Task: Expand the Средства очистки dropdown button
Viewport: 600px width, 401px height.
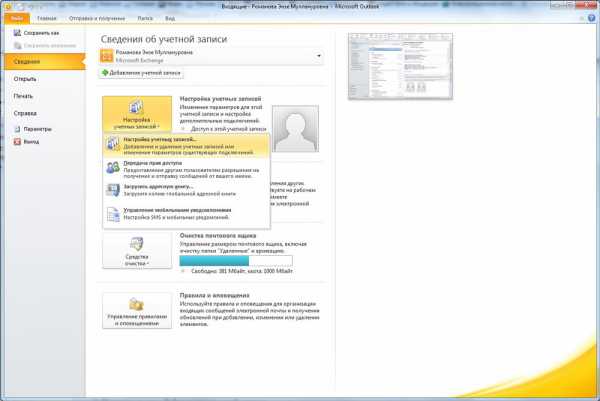Action: [137, 251]
